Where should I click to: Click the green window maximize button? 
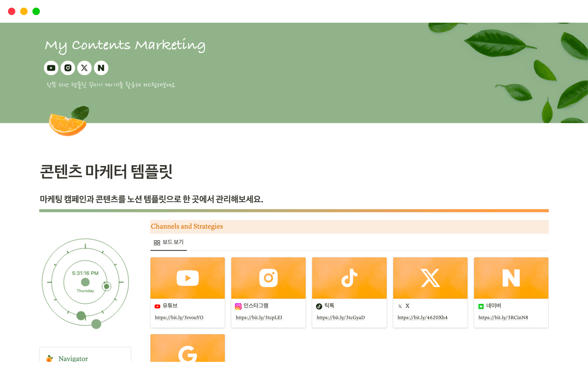click(x=36, y=11)
